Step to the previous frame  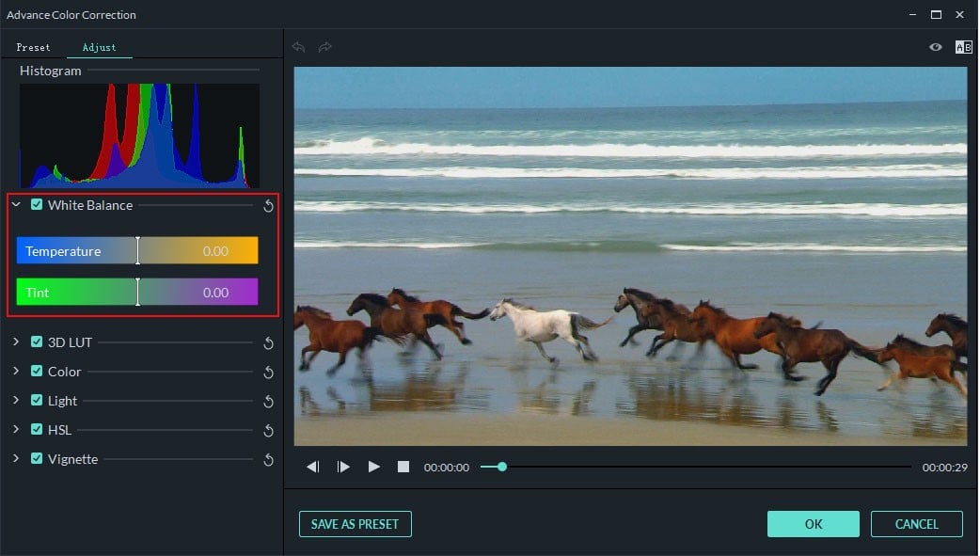click(313, 467)
